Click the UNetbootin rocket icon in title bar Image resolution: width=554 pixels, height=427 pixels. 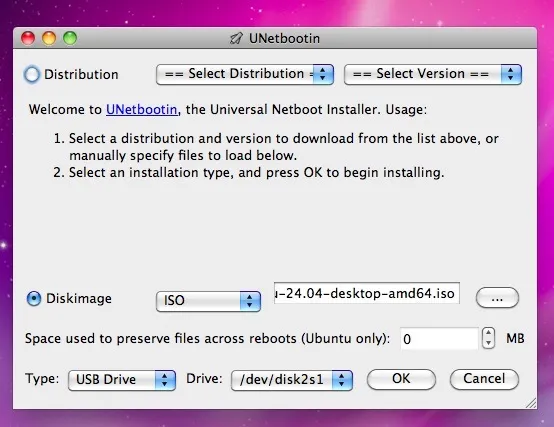[236, 38]
